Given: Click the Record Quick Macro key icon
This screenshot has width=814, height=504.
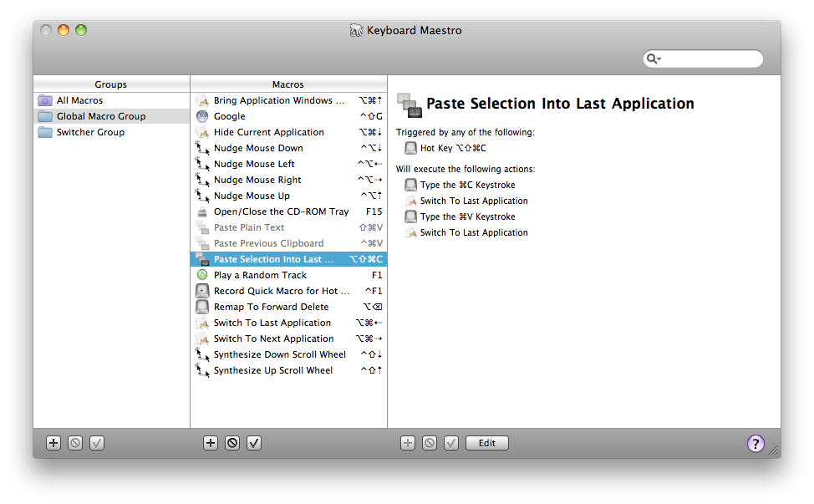Looking at the screenshot, I should pos(202,291).
